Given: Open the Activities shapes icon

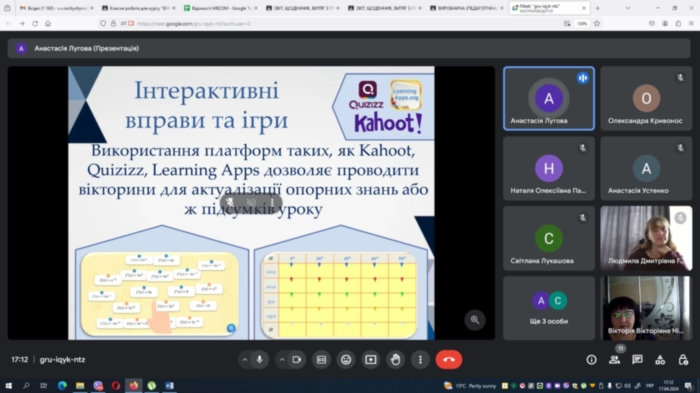Looking at the screenshot, I should 660,360.
